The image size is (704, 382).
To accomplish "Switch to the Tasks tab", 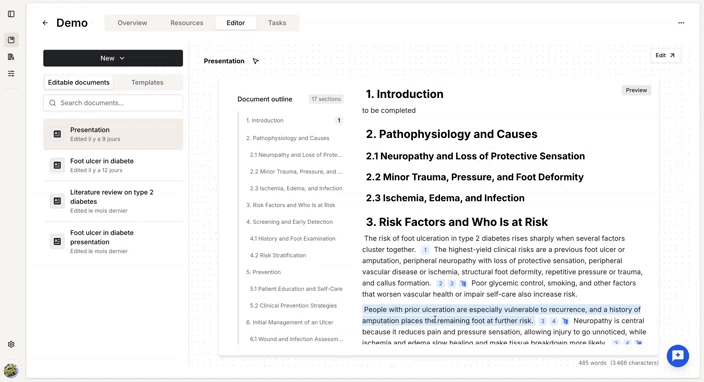I will [x=277, y=23].
